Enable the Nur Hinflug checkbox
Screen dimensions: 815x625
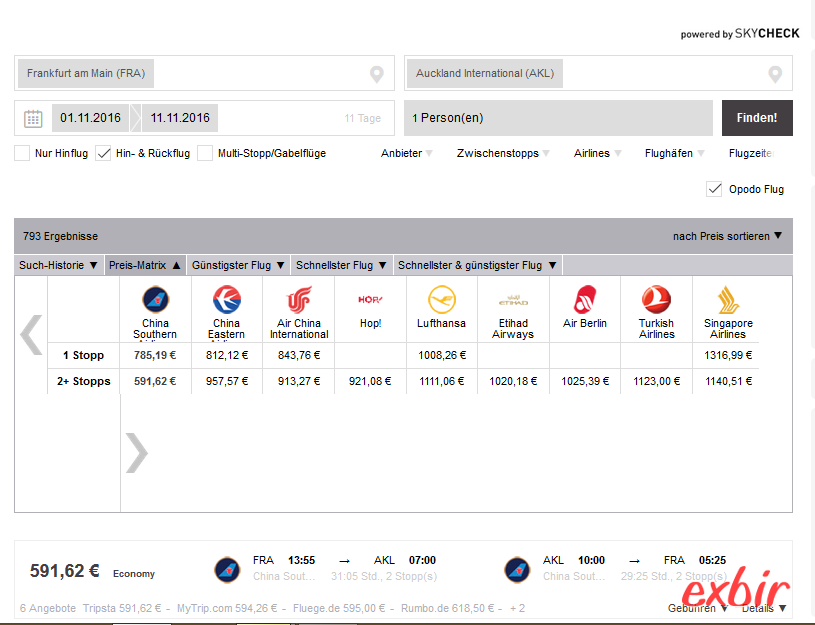coord(22,153)
